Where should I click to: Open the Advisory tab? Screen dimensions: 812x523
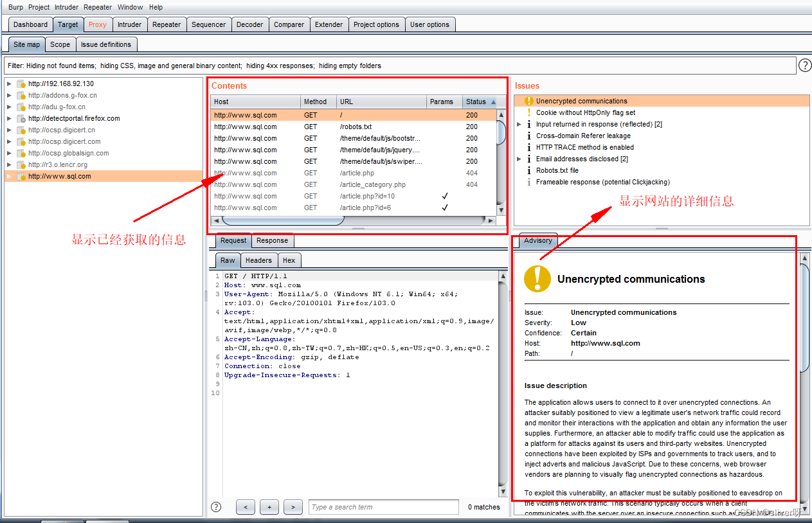tap(538, 240)
